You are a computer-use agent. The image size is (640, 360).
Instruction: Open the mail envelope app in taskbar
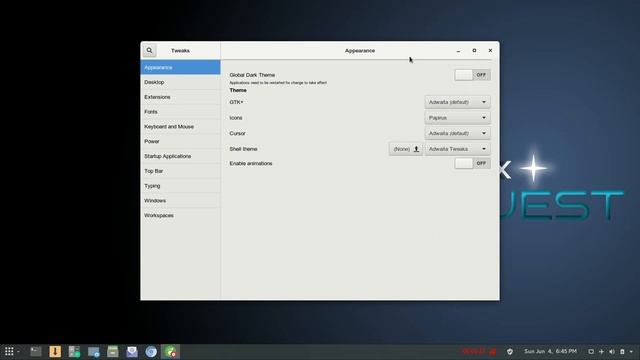pos(132,351)
